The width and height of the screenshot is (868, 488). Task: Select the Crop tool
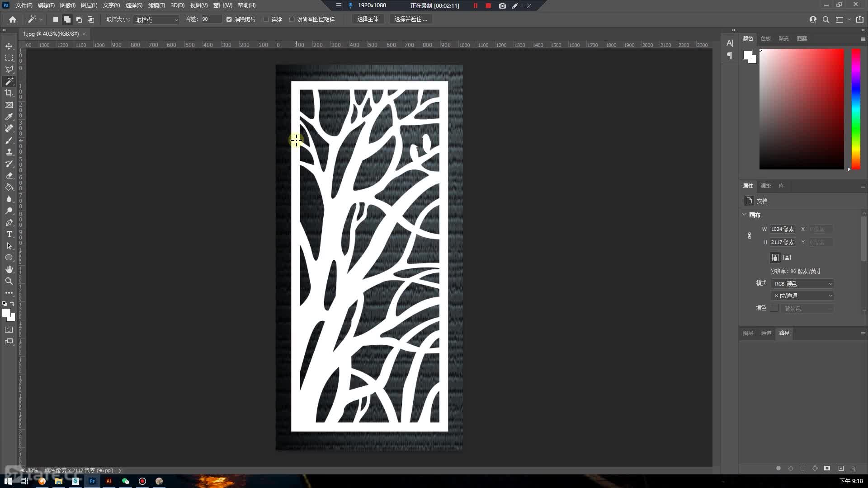coord(9,93)
